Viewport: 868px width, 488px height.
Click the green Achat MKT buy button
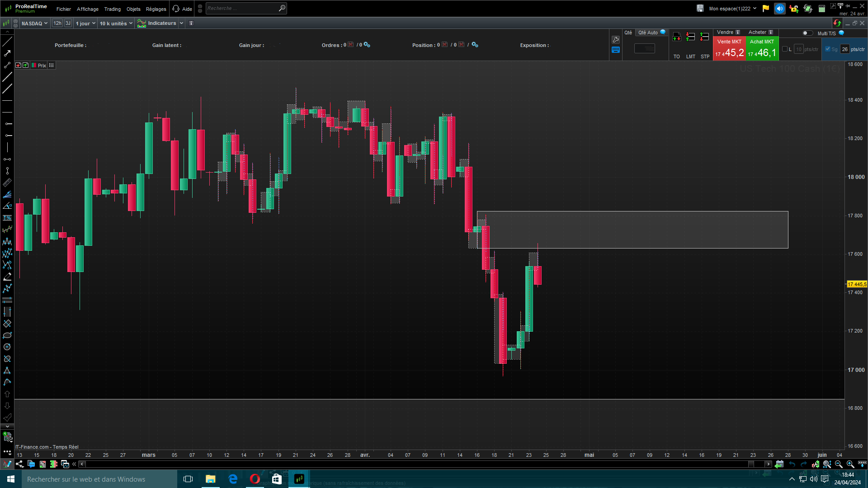762,49
